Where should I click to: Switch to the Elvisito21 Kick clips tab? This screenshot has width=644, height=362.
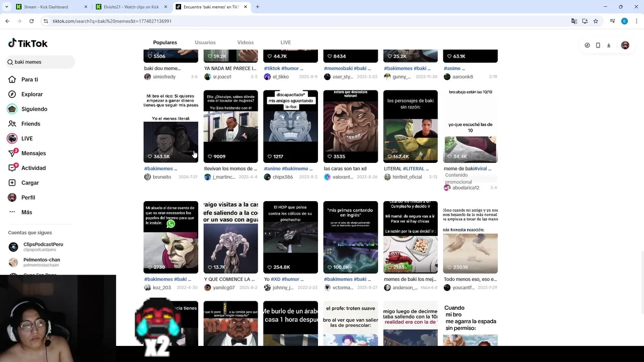(x=131, y=7)
